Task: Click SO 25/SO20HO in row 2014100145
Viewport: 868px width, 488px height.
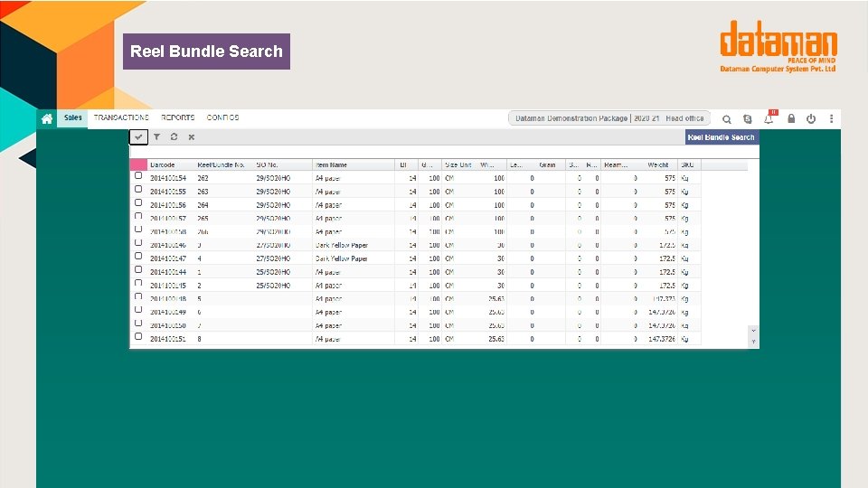Action: [273, 286]
